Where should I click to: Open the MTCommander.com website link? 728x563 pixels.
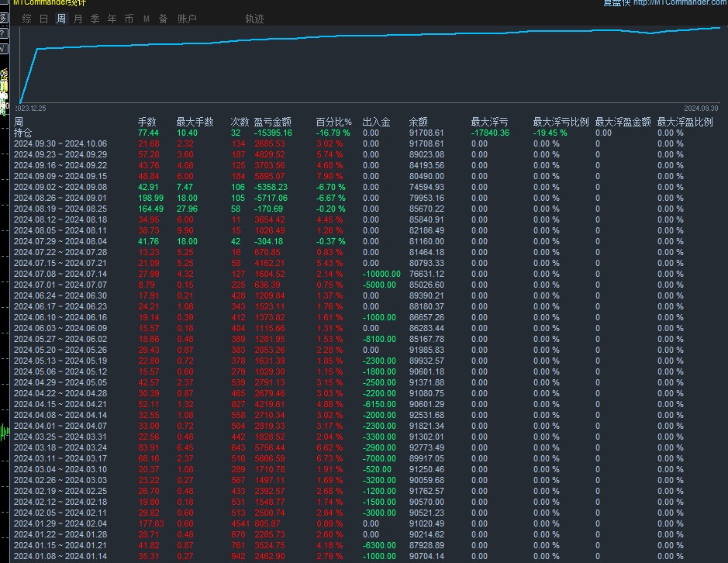680,2
